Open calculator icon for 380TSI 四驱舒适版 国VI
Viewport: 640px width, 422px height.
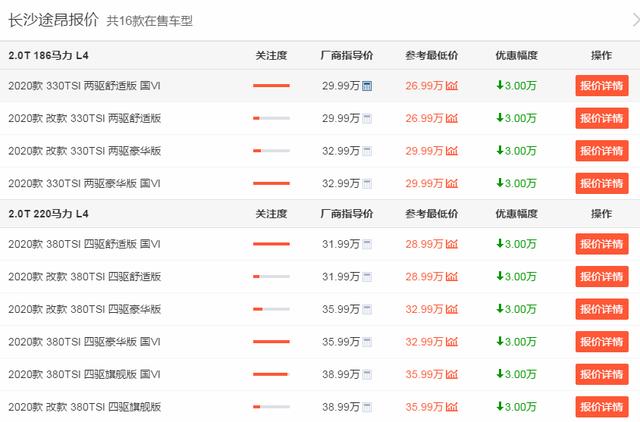coord(367,244)
